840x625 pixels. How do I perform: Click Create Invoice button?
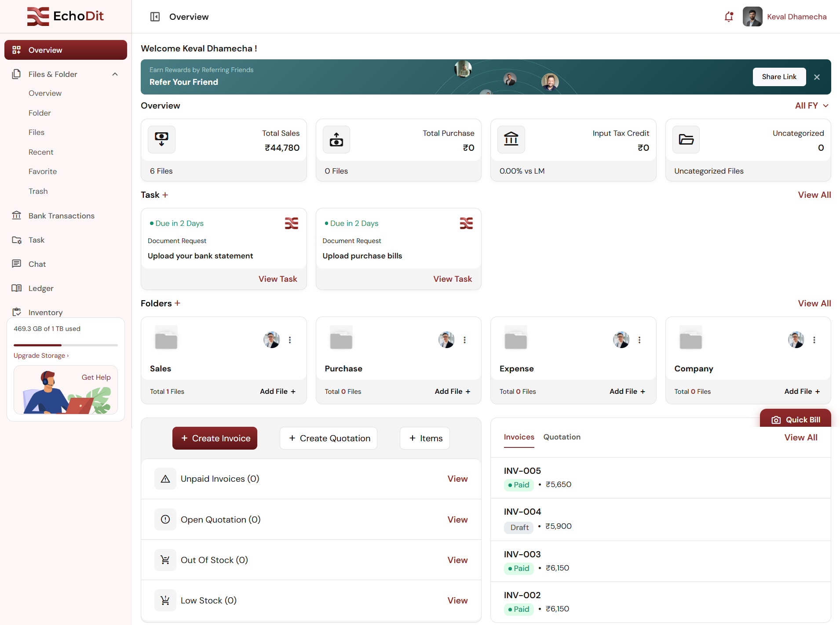[x=215, y=438]
